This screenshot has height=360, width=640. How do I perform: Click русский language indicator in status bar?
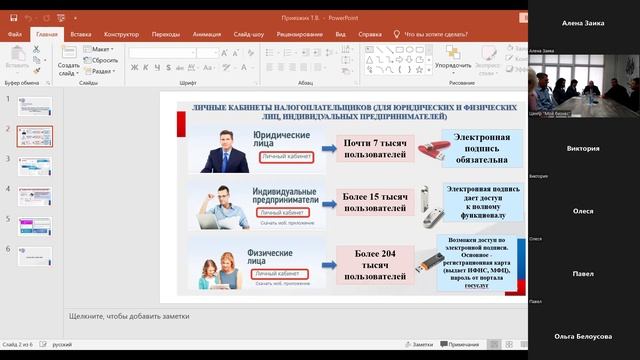(62, 344)
